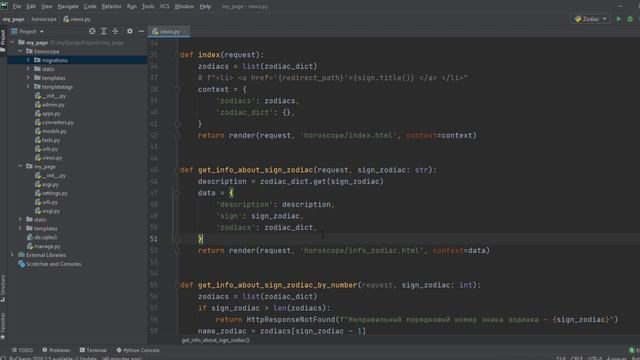Open the Tools menu
The image size is (640, 360).
point(148,7)
